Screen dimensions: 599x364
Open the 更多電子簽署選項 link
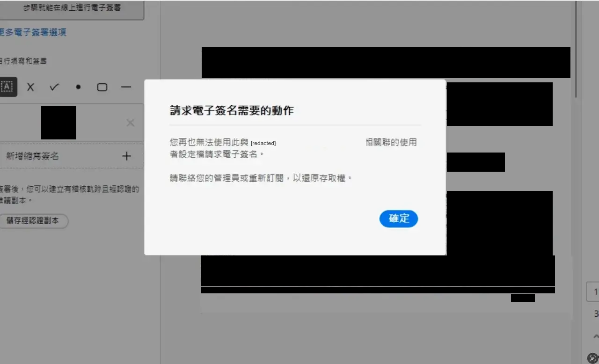[33, 32]
